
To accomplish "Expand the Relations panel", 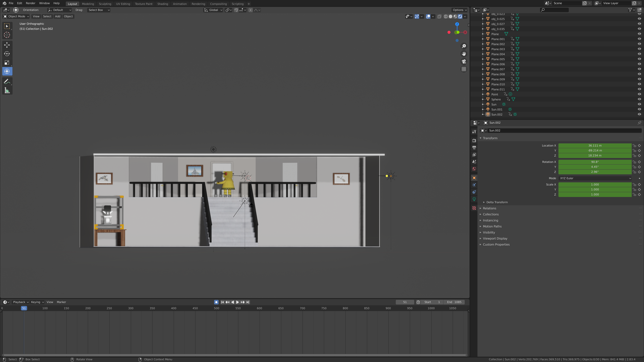I will pyautogui.click(x=489, y=208).
